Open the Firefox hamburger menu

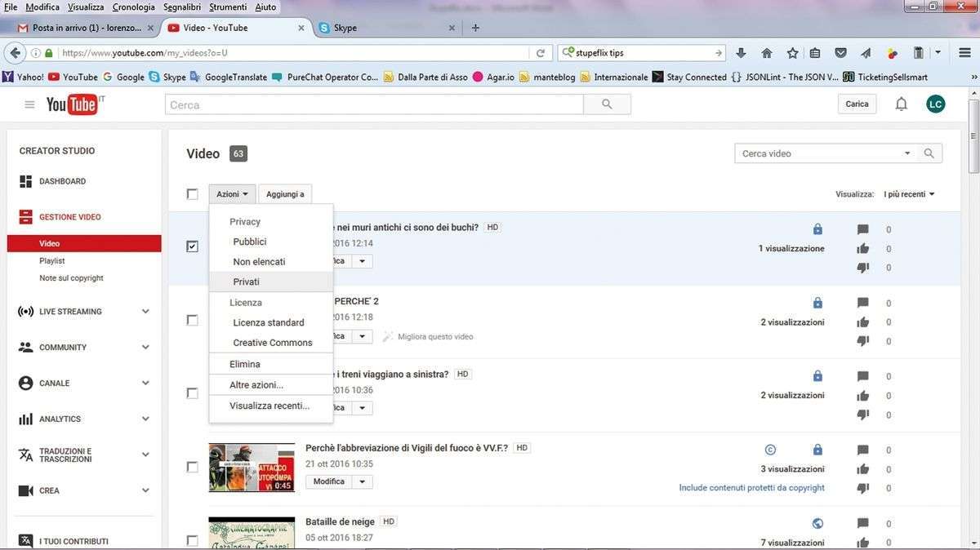tap(964, 53)
